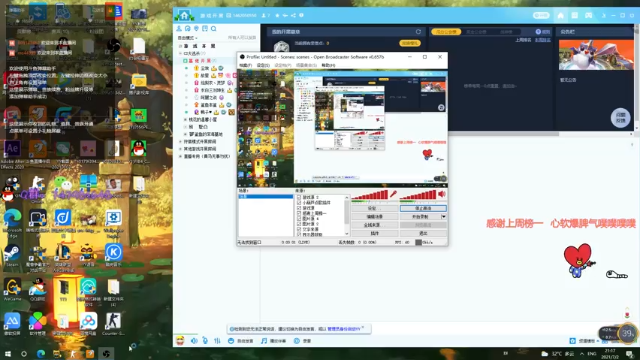Click the search magnifier icon above channel list

point(213,29)
